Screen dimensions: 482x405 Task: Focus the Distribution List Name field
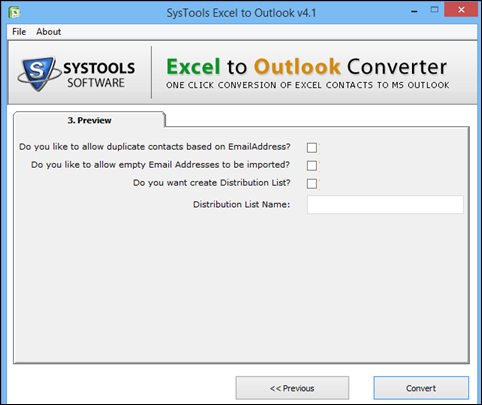pyautogui.click(x=385, y=204)
